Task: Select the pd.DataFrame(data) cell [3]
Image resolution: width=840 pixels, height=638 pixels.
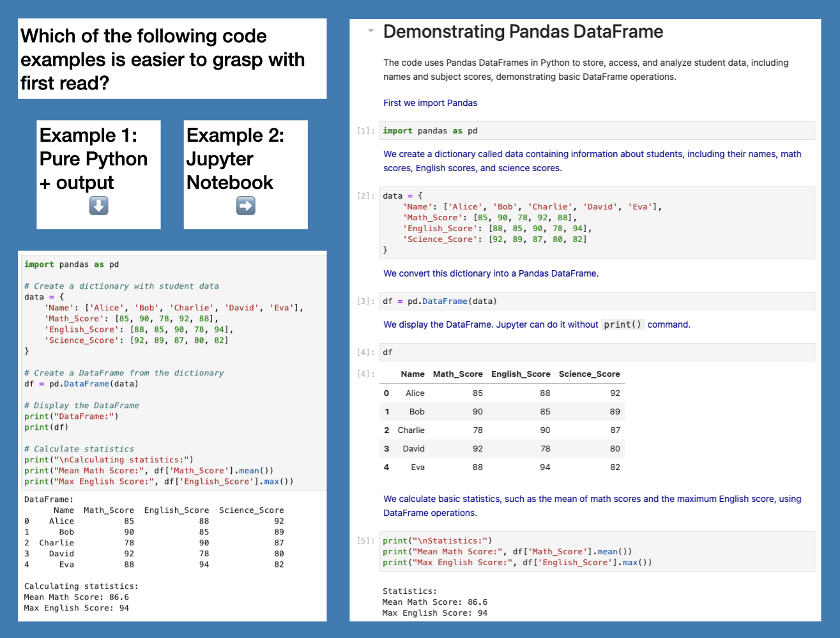Action: click(597, 301)
